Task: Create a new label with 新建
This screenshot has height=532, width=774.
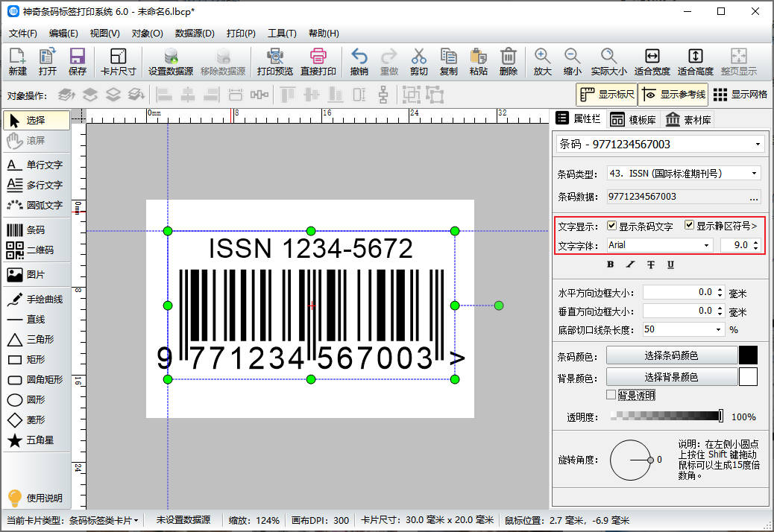Action: click(x=17, y=62)
